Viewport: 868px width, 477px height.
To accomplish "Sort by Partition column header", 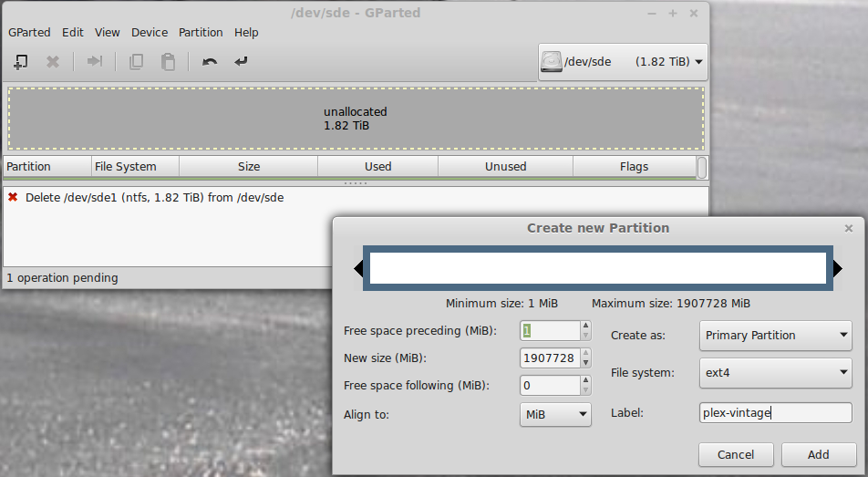I will (47, 167).
